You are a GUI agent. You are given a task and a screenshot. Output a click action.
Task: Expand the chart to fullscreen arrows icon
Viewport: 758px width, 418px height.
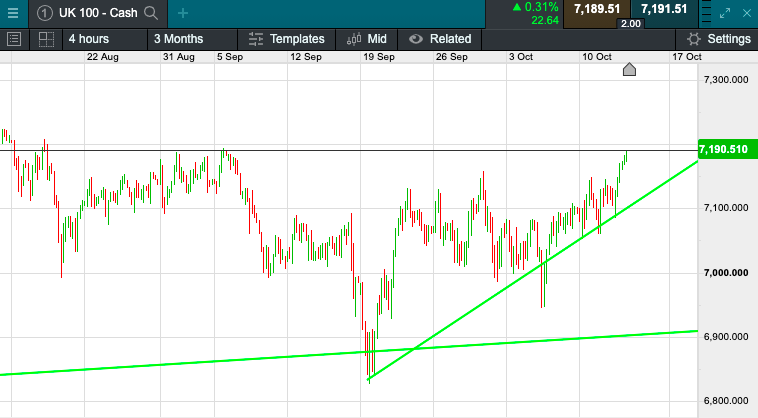click(725, 13)
